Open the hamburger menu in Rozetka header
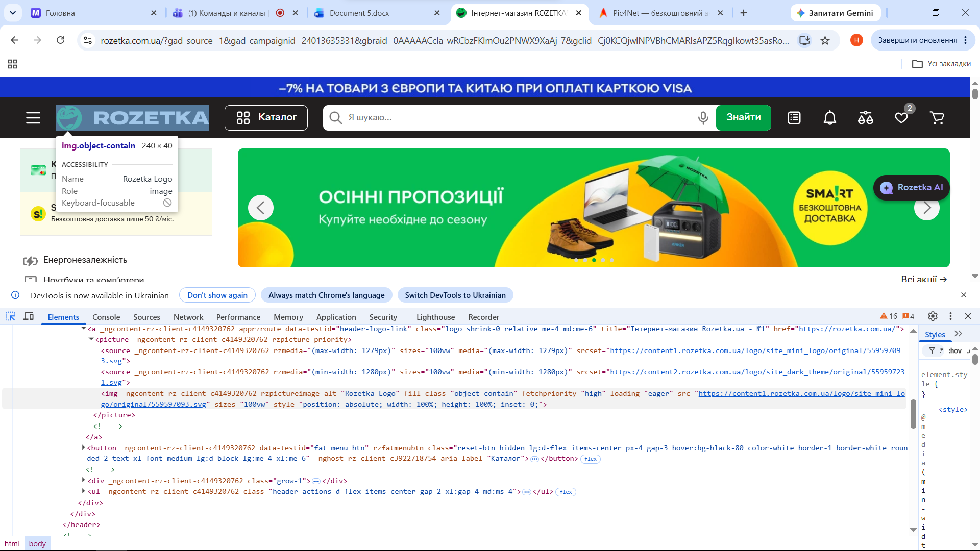Image resolution: width=980 pixels, height=551 pixels. (33, 118)
